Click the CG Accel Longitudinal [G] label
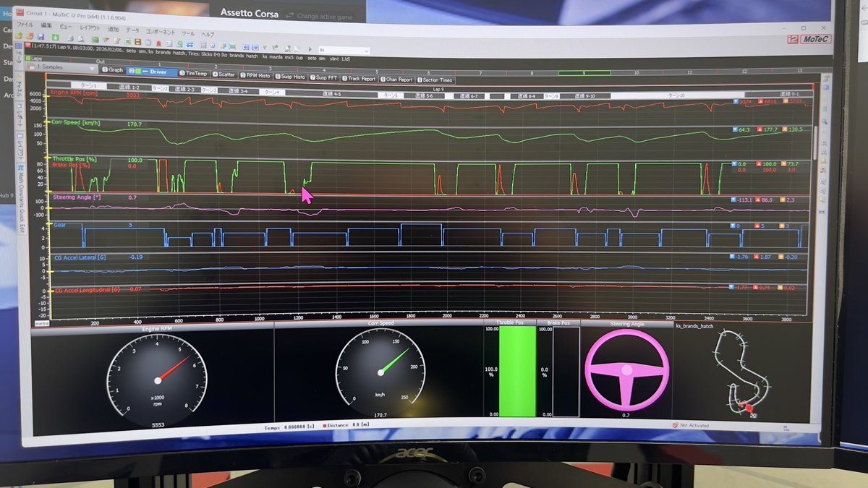This screenshot has height=488, width=868. click(x=87, y=290)
